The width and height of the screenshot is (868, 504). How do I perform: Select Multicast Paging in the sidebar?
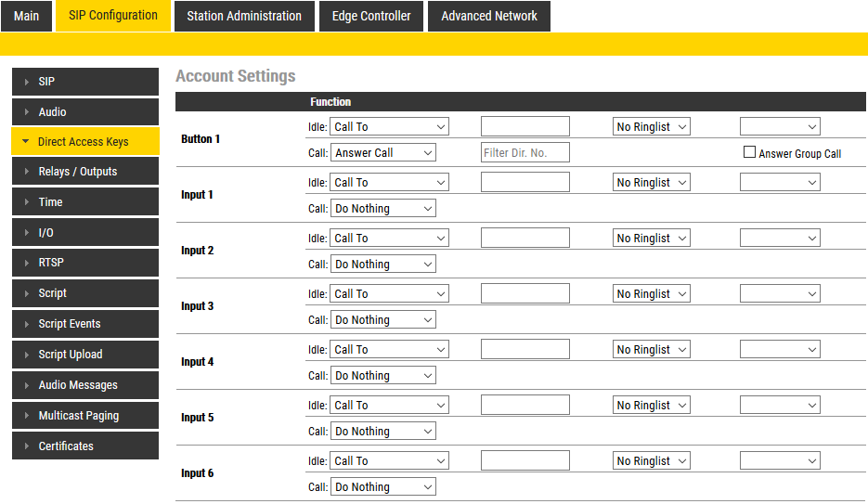[79, 416]
